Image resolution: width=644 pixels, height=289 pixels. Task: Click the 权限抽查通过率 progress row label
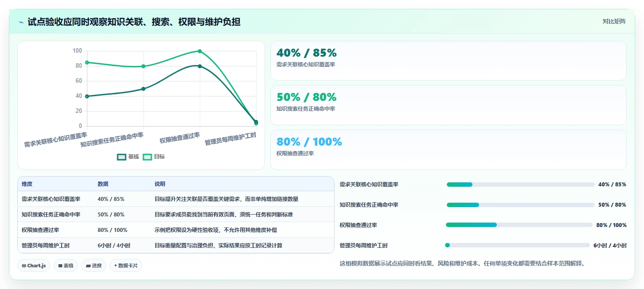point(358,225)
